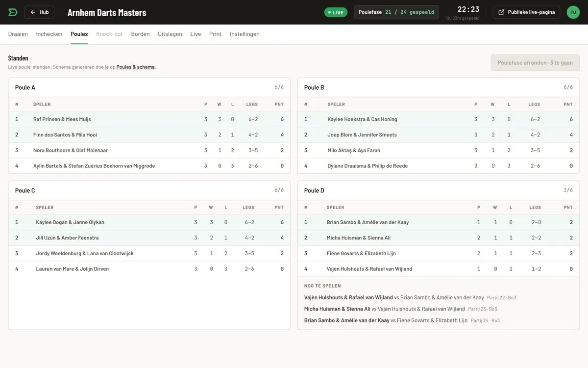Click Vajèn Hulshouts & Rafael van Wijland standings row
Viewport: 588px width, 368px height.
coord(439,269)
